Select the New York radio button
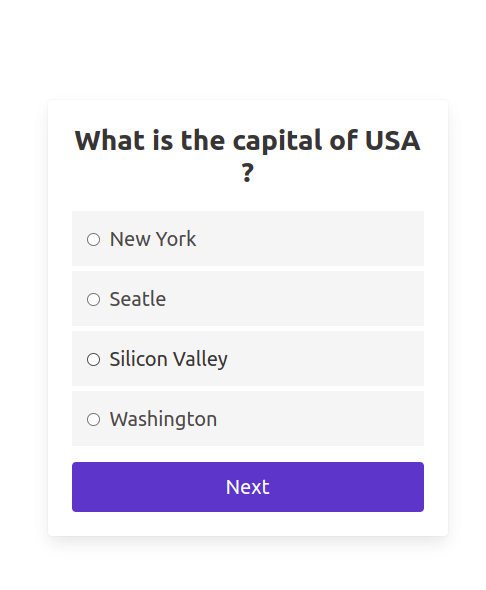The height and width of the screenshot is (590, 486). click(93, 239)
